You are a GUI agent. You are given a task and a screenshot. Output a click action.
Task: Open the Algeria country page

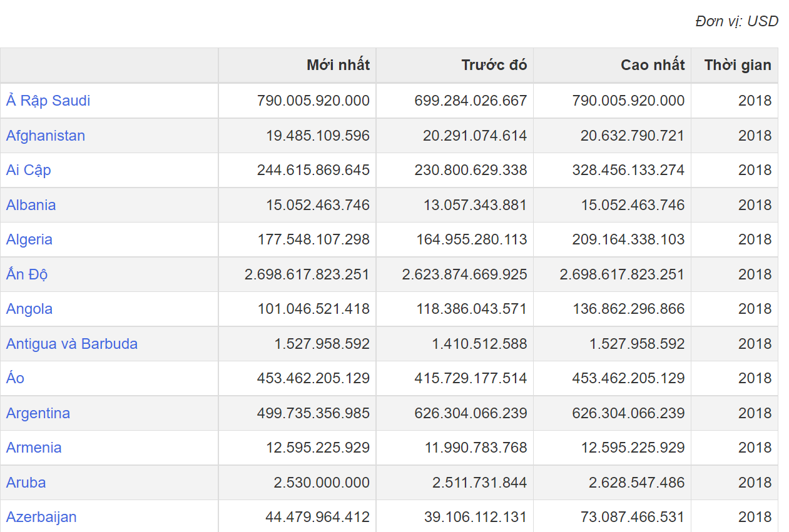click(x=29, y=239)
